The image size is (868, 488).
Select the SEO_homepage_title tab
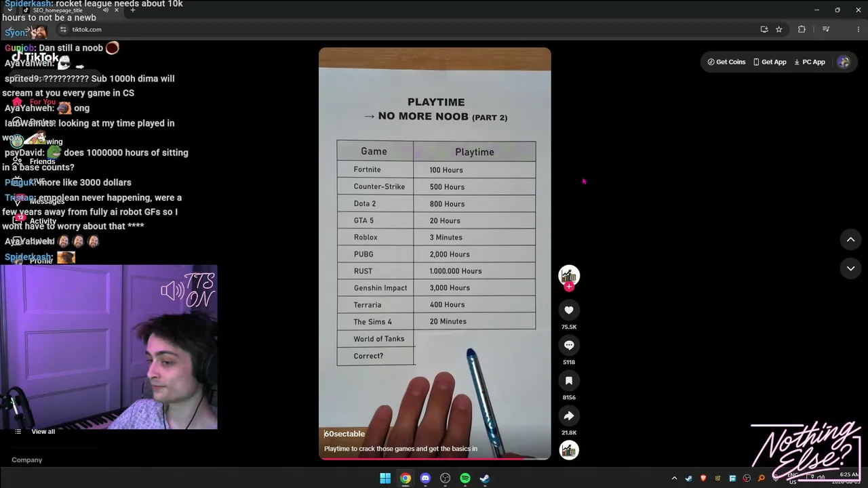(x=71, y=10)
